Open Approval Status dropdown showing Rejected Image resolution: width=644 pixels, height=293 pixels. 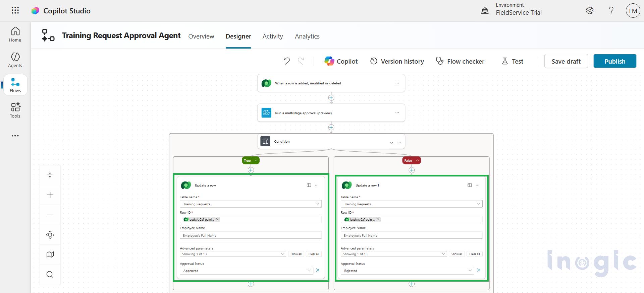click(407, 271)
